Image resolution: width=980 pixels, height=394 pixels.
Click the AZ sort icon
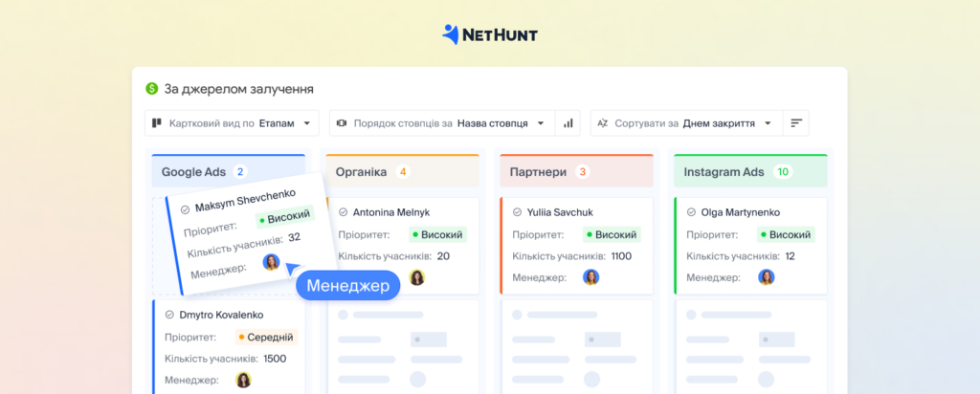pos(603,123)
